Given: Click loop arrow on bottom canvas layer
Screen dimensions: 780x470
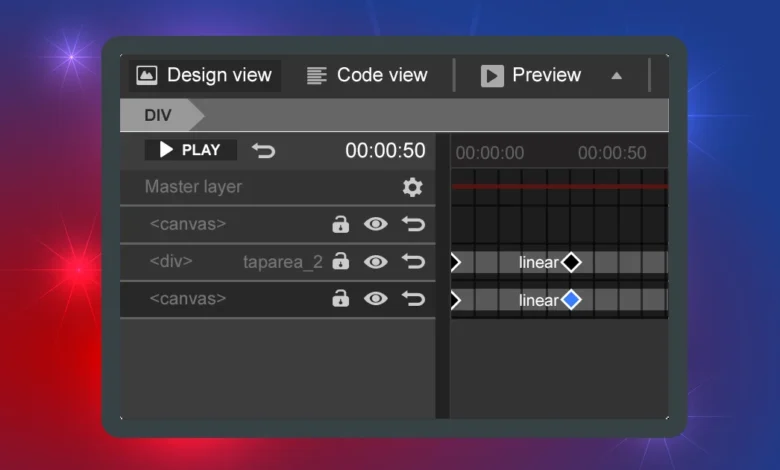Looking at the screenshot, I should pos(413,298).
